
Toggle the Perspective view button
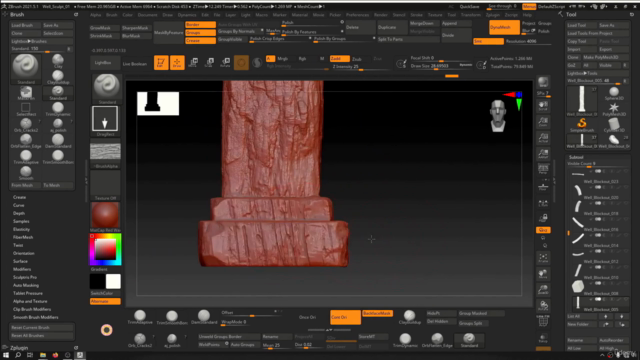tap(543, 169)
